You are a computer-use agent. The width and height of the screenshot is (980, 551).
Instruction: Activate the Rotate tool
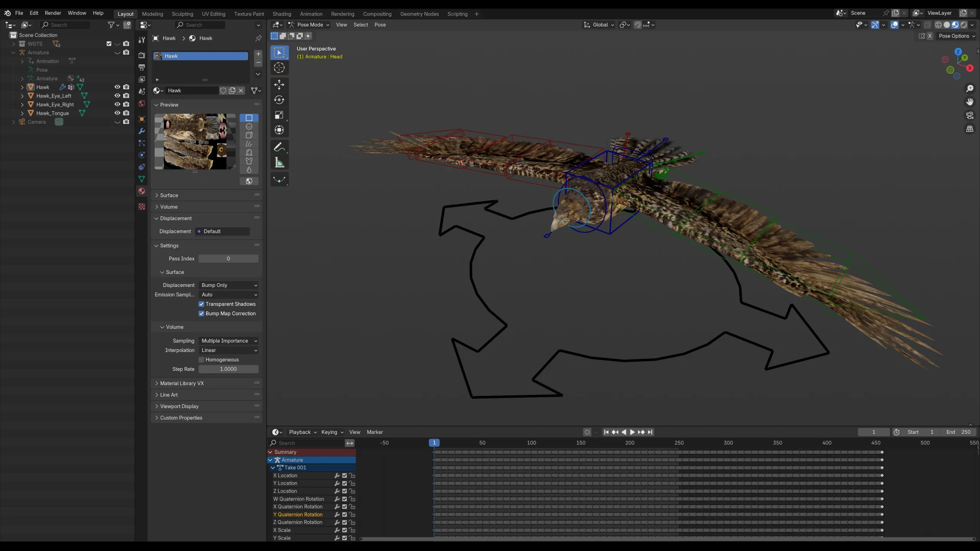279,99
